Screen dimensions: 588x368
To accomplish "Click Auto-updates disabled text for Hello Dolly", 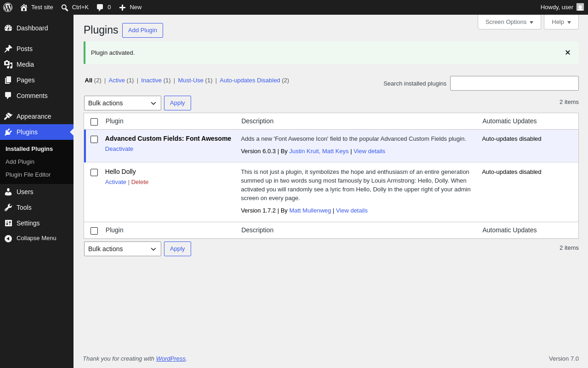I will tap(512, 172).
